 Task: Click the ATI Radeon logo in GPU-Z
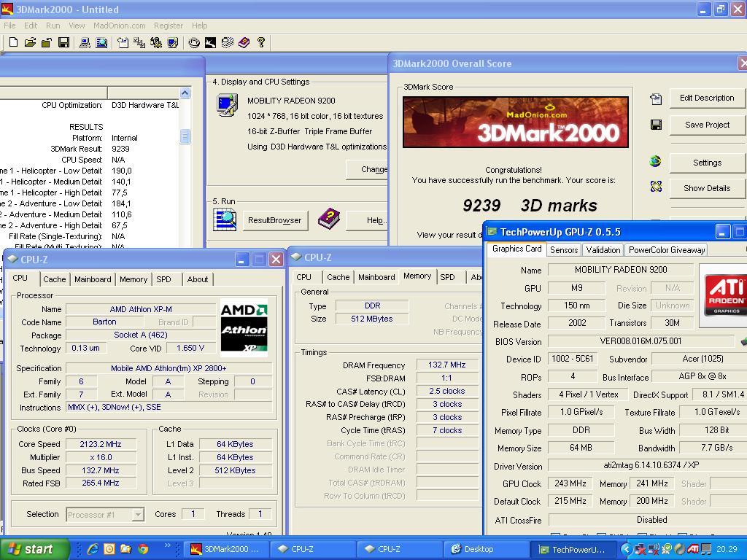726,295
